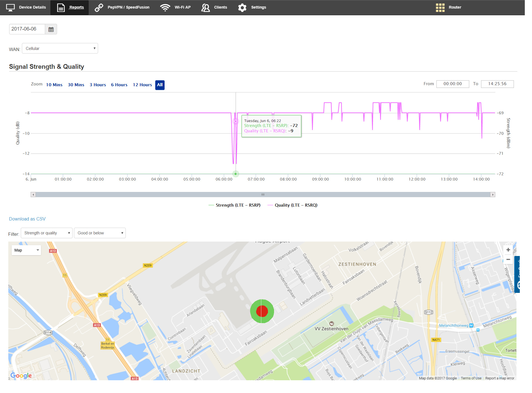Set chart zoom to 30 Mins
The width and height of the screenshot is (532, 393).
point(76,85)
